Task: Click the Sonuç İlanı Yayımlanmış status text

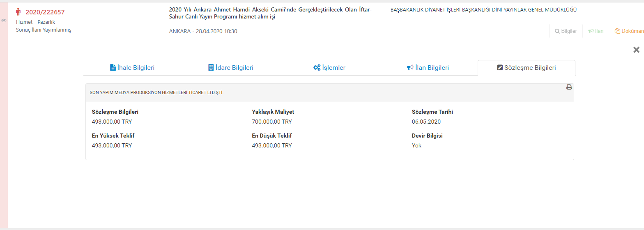Action: point(44,30)
